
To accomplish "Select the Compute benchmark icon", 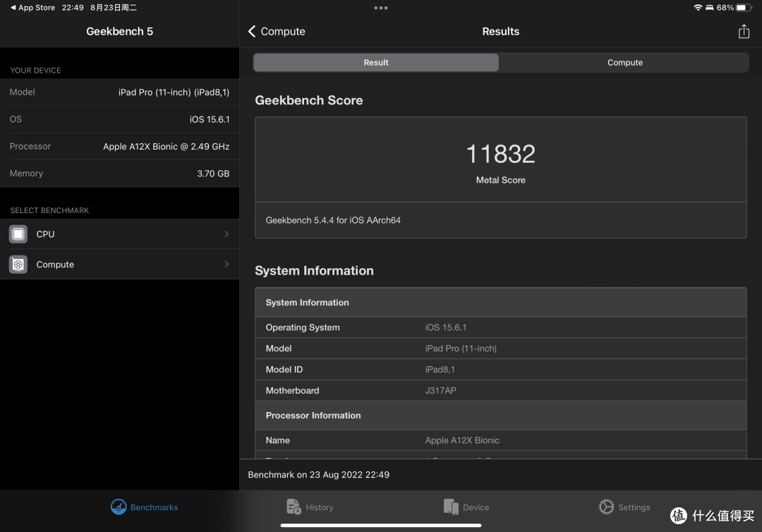I will [18, 264].
